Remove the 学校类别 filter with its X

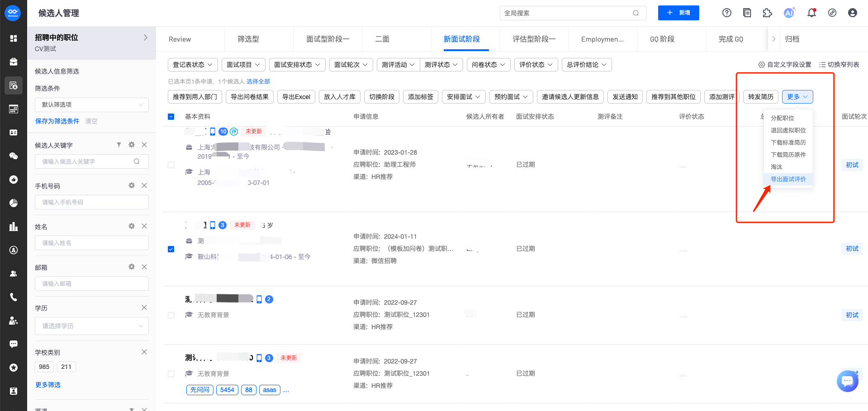click(x=144, y=352)
